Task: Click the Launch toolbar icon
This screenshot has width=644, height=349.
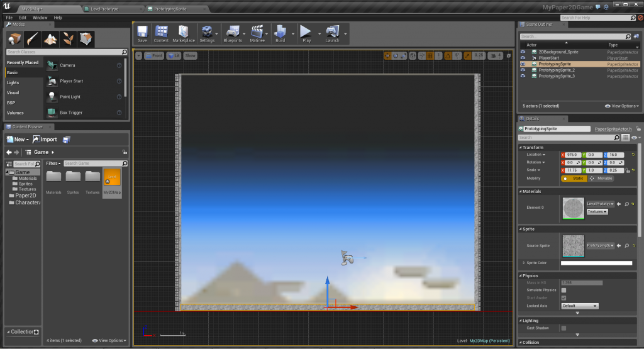Action: 332,33
